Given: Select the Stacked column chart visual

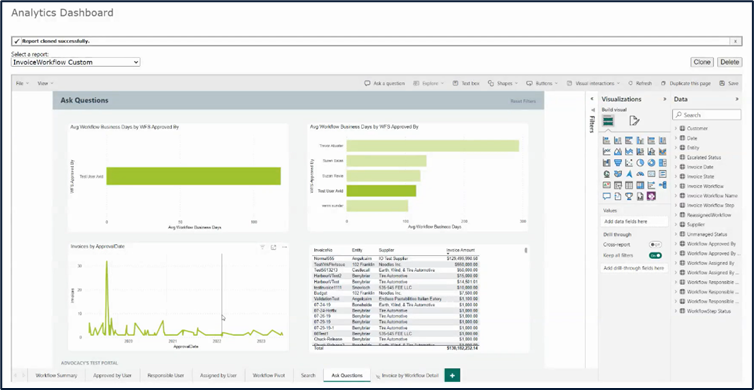Looking at the screenshot, I should pyautogui.click(x=618, y=140).
